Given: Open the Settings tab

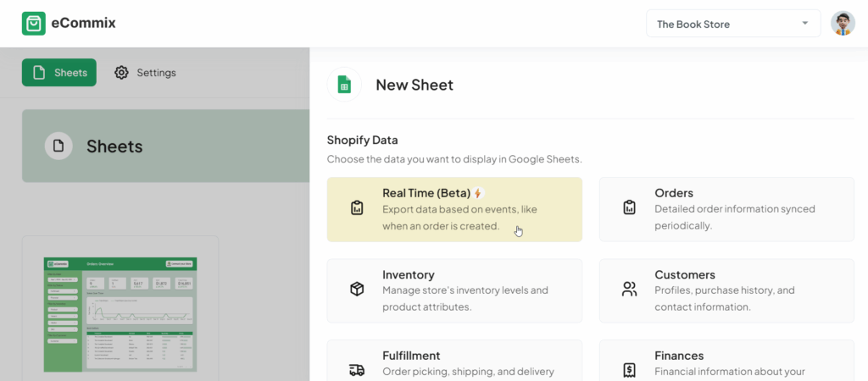Looking at the screenshot, I should (145, 73).
